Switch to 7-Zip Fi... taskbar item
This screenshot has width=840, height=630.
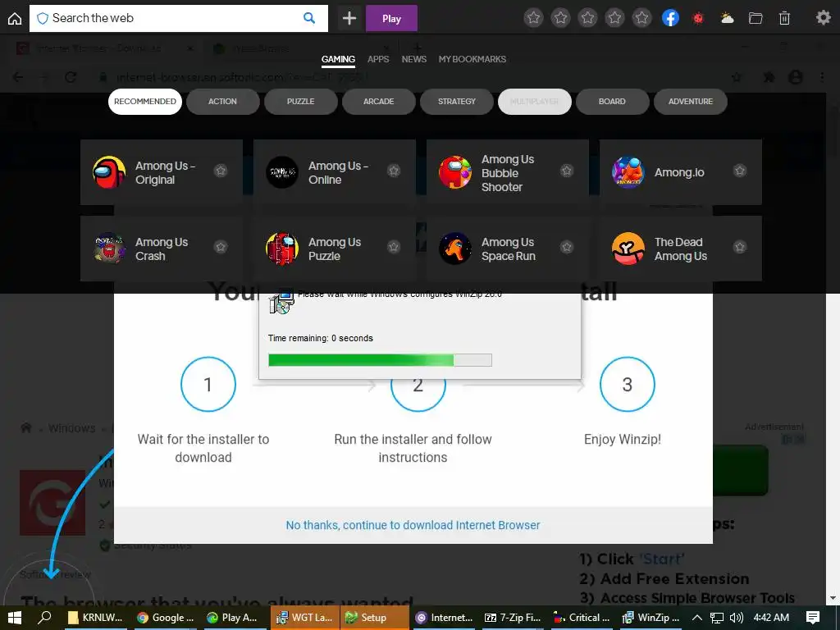pos(513,618)
